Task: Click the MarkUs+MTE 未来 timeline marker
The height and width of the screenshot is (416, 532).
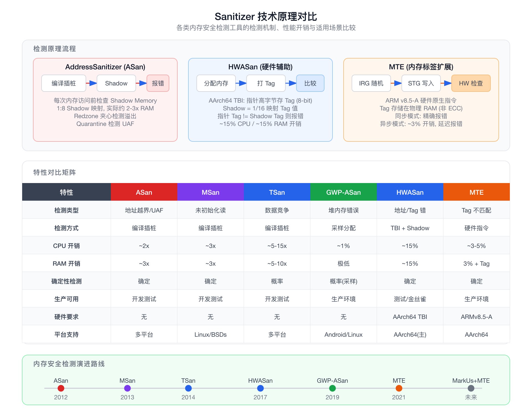Action: coord(471,389)
